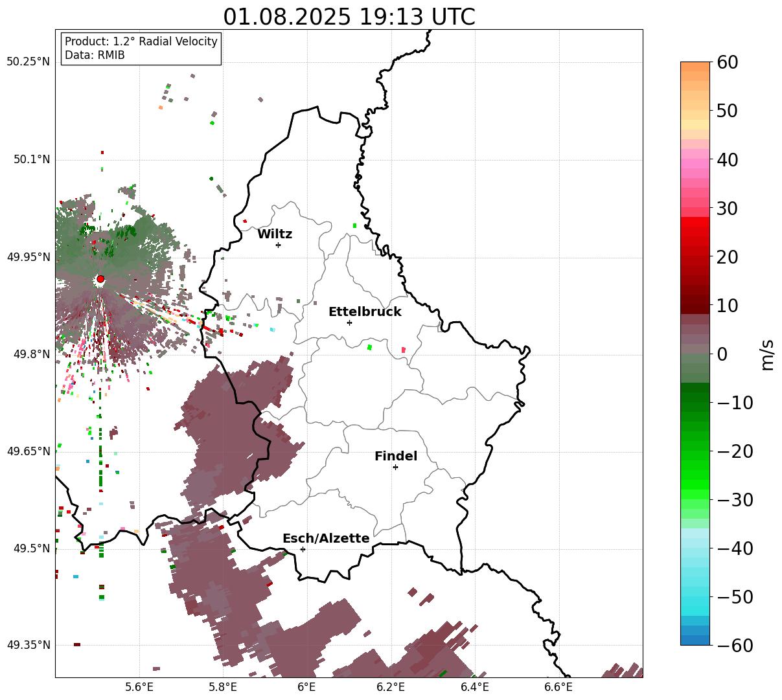
Task: Click the 49.5°N latitude label
Action: coord(31,548)
